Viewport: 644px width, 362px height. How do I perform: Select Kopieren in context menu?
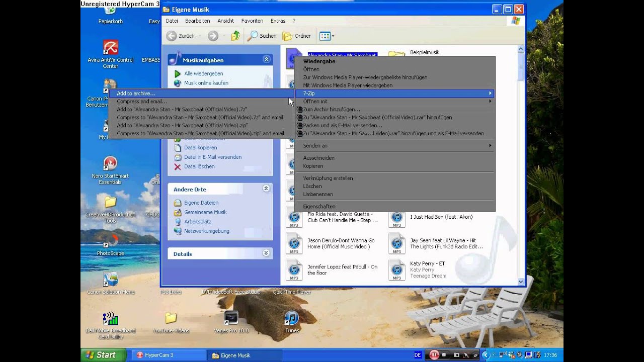click(394, 166)
